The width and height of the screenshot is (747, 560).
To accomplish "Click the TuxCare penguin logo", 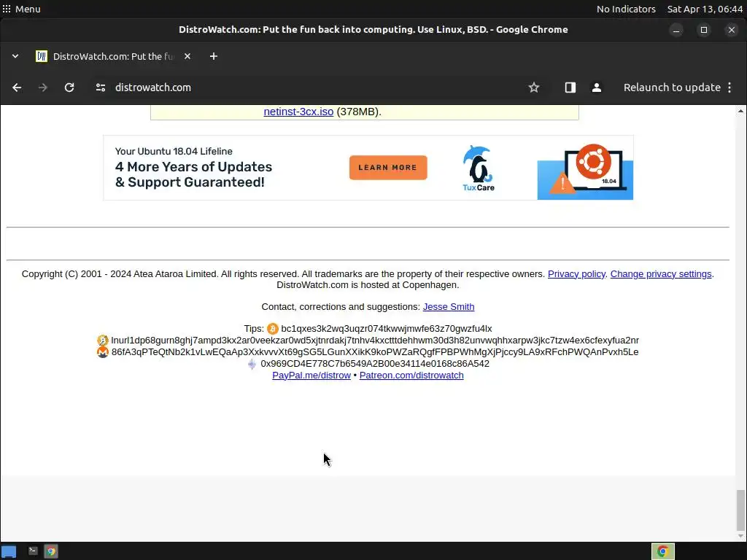I will pyautogui.click(x=479, y=168).
